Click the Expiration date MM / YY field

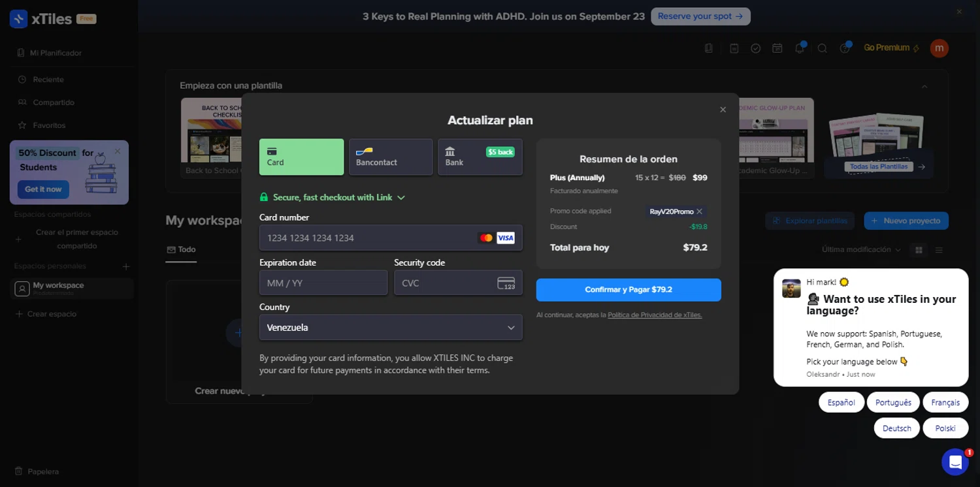pyautogui.click(x=323, y=283)
